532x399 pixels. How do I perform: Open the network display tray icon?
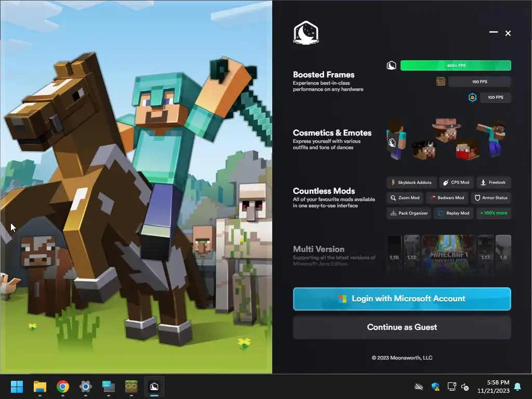coord(451,387)
